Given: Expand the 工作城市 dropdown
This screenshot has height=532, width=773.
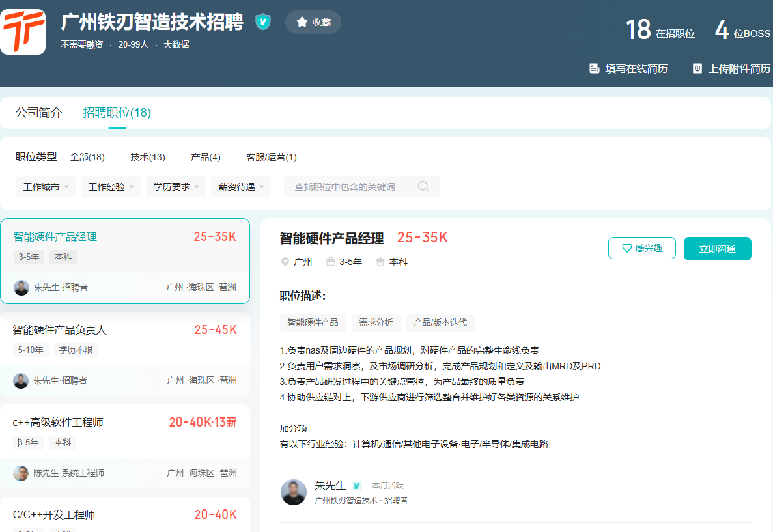Looking at the screenshot, I should (46, 187).
